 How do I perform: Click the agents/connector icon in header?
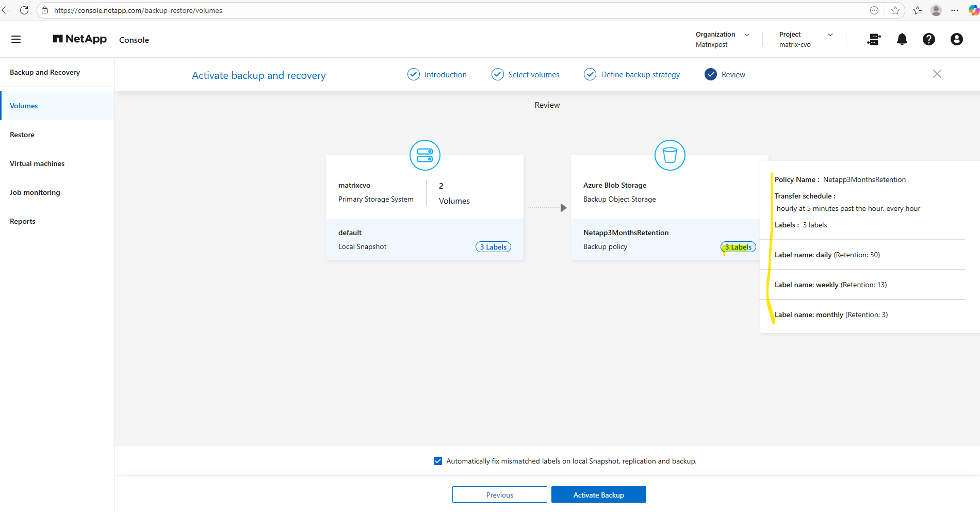click(874, 39)
